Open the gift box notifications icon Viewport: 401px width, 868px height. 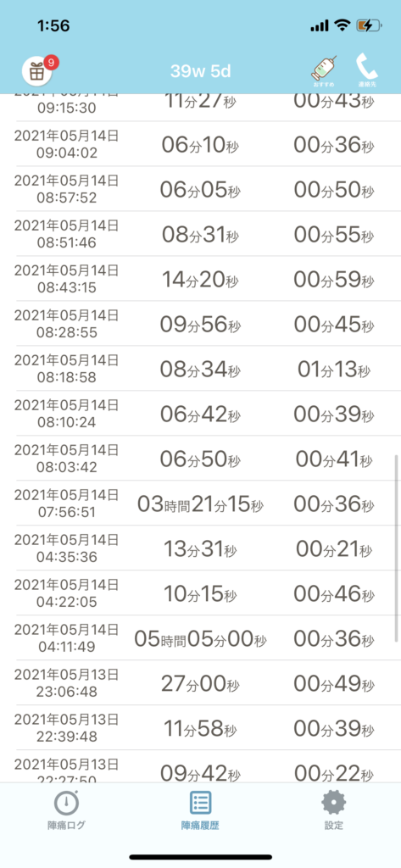[x=36, y=72]
